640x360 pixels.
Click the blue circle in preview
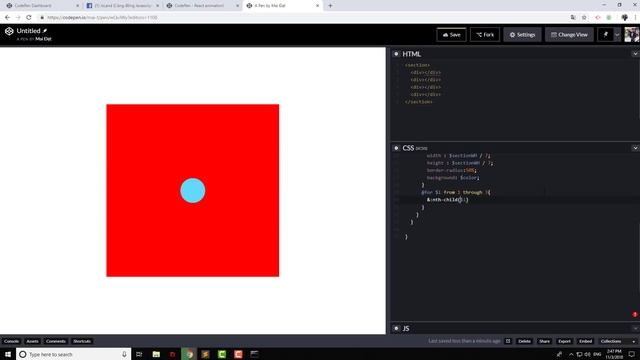point(193,191)
